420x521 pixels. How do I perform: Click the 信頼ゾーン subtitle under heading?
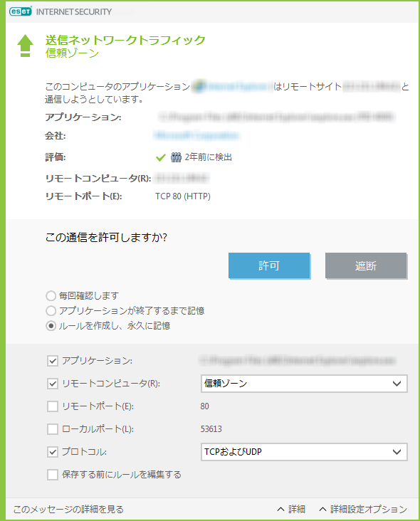pyautogui.click(x=72, y=53)
